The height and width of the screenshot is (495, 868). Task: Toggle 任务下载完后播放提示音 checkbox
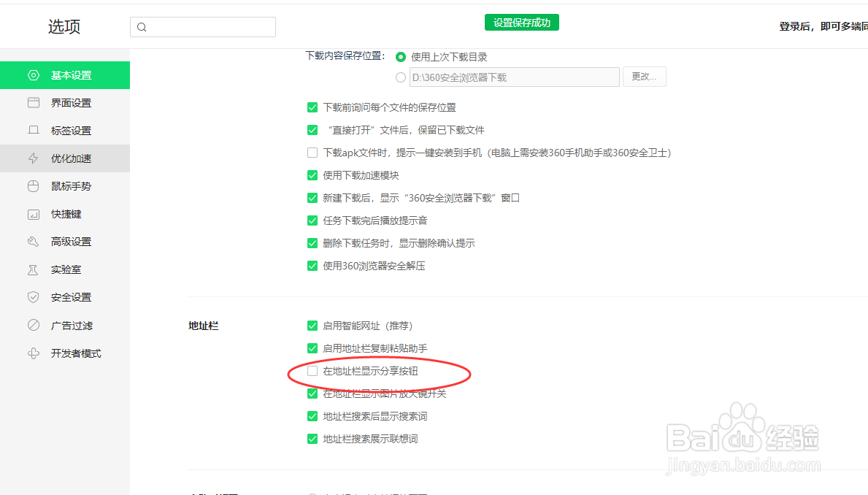pos(312,221)
